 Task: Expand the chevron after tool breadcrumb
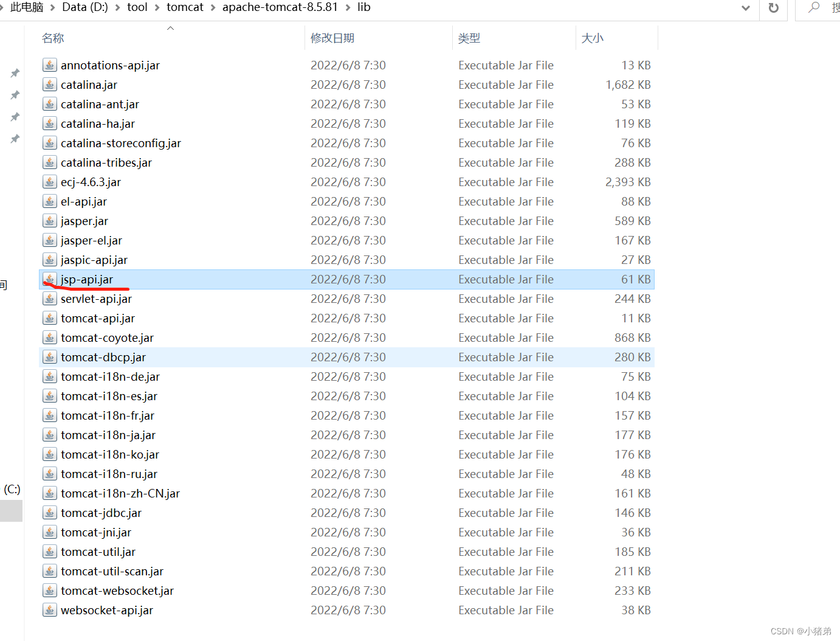click(157, 7)
